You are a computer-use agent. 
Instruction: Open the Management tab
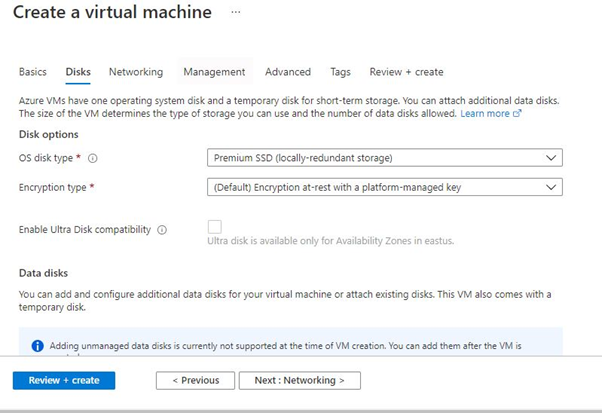click(x=214, y=72)
